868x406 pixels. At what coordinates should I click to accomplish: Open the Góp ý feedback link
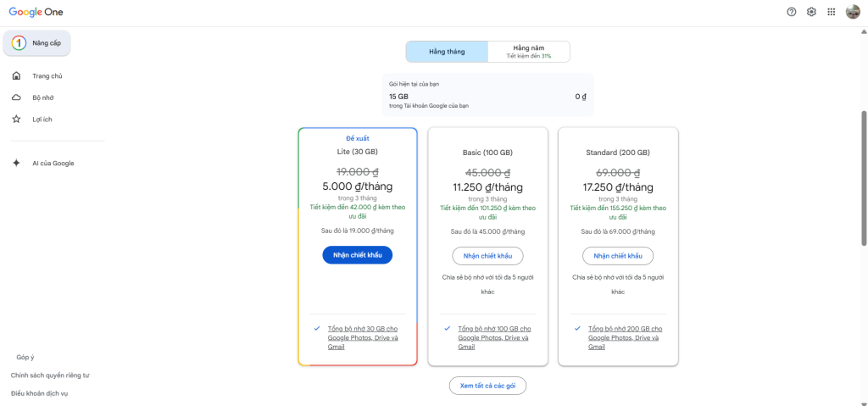point(25,357)
